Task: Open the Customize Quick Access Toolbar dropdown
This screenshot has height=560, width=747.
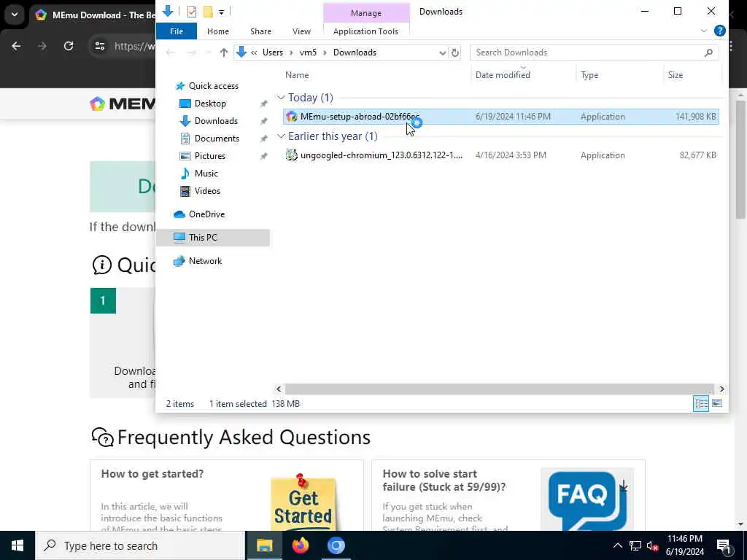Action: [x=222, y=12]
